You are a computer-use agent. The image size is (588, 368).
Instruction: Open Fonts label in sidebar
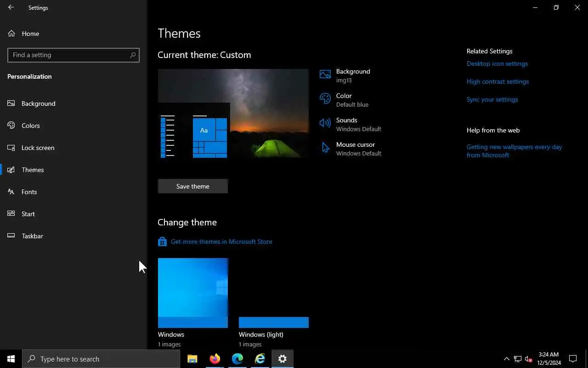(x=29, y=192)
